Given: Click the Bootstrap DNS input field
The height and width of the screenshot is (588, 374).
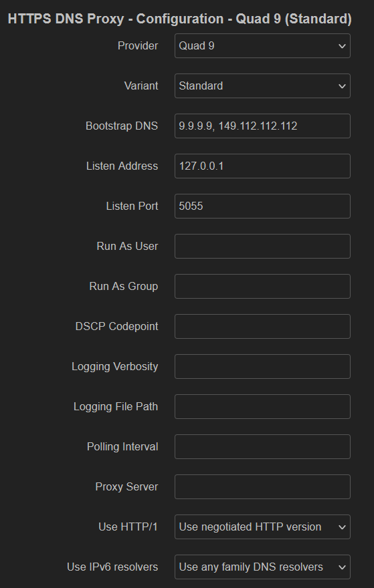Looking at the screenshot, I should point(262,126).
